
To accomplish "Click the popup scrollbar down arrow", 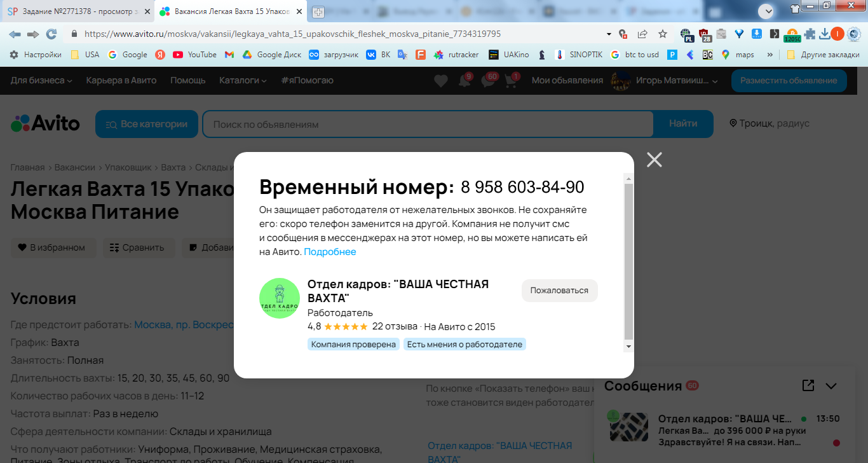I will click(629, 347).
